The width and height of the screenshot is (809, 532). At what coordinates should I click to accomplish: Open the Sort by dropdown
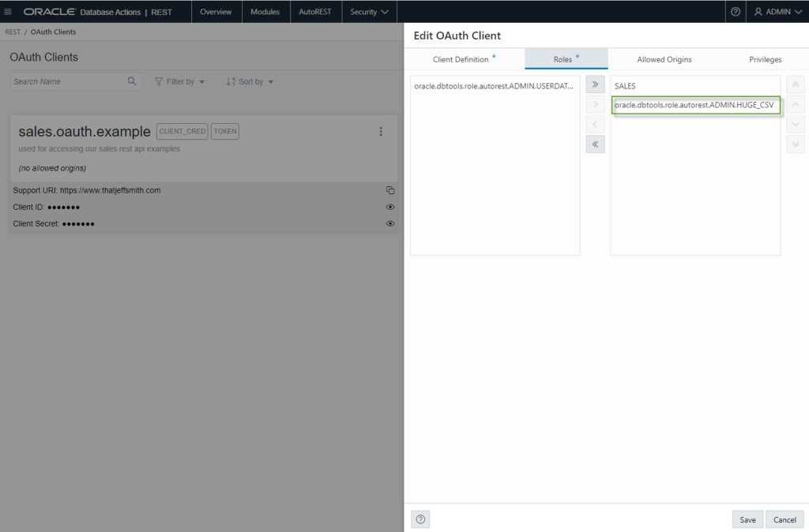(250, 81)
